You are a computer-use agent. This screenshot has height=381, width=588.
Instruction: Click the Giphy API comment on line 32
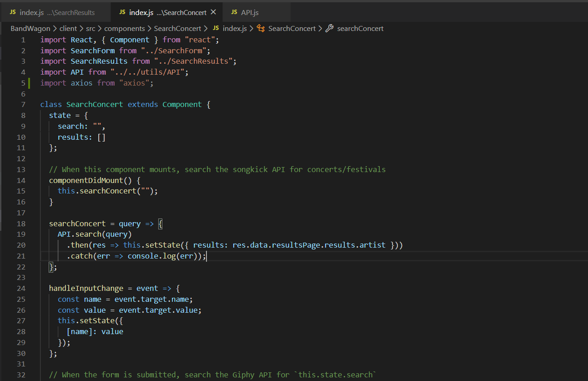[x=213, y=375]
